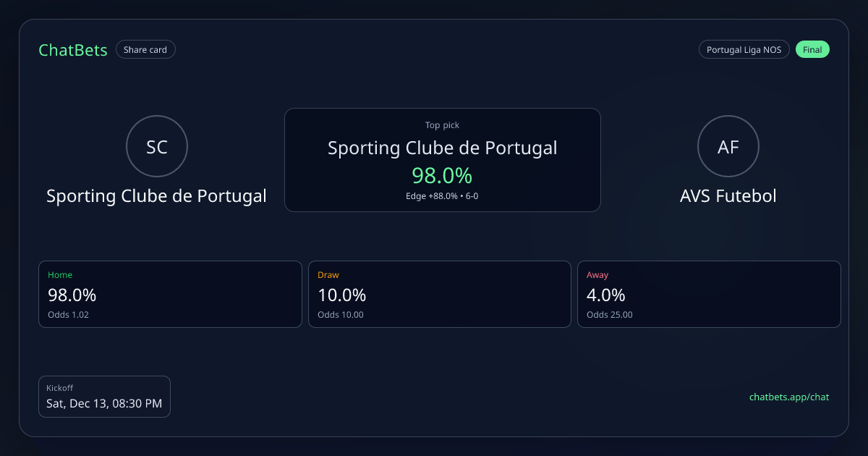This screenshot has width=868, height=456.
Task: Click the green Final status badge
Action: coord(812,50)
